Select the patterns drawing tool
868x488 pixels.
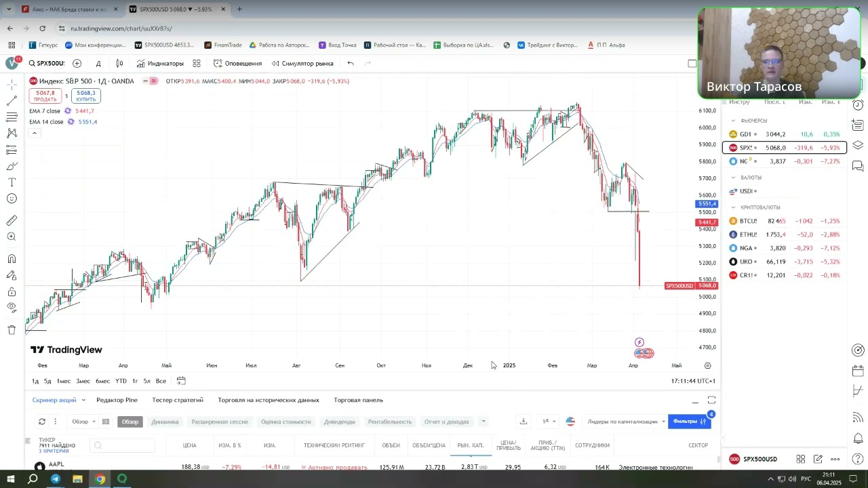12,134
